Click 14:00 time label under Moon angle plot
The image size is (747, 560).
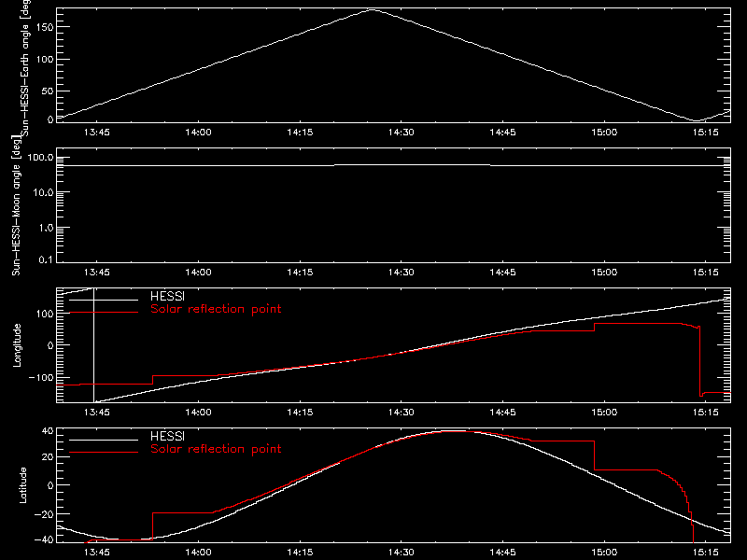click(198, 273)
